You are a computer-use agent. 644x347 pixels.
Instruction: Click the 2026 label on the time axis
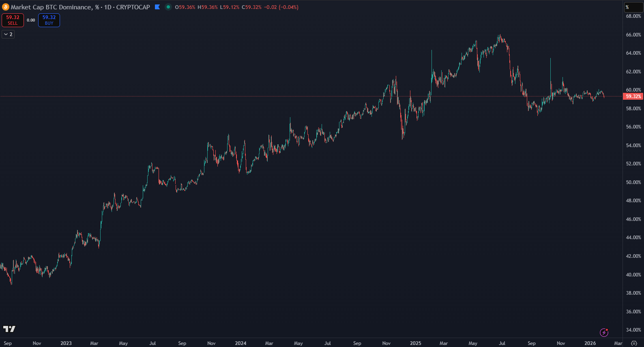pyautogui.click(x=590, y=343)
